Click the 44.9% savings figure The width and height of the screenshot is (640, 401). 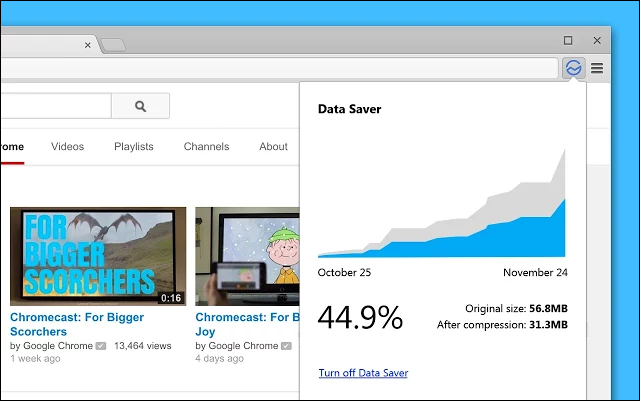(360, 317)
